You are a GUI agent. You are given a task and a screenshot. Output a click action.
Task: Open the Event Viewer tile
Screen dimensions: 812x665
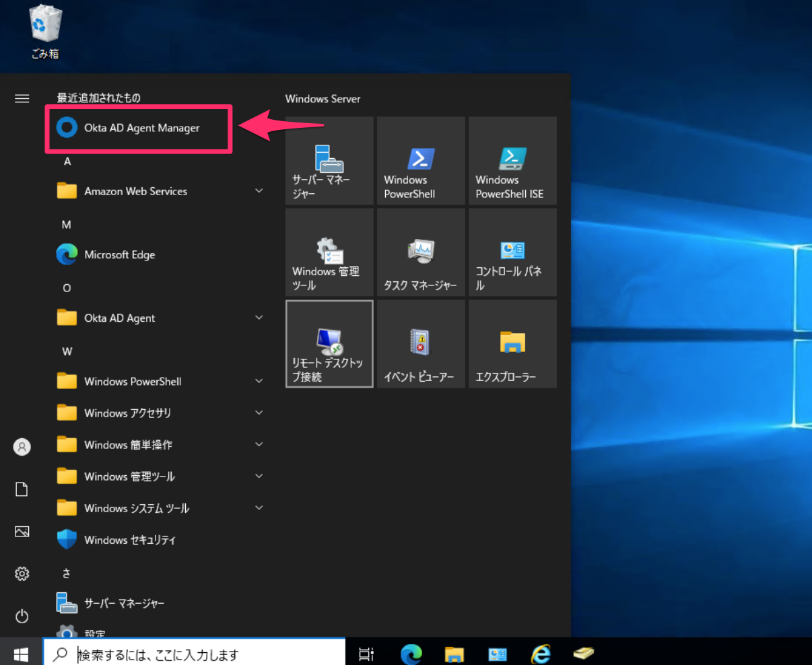coord(421,344)
